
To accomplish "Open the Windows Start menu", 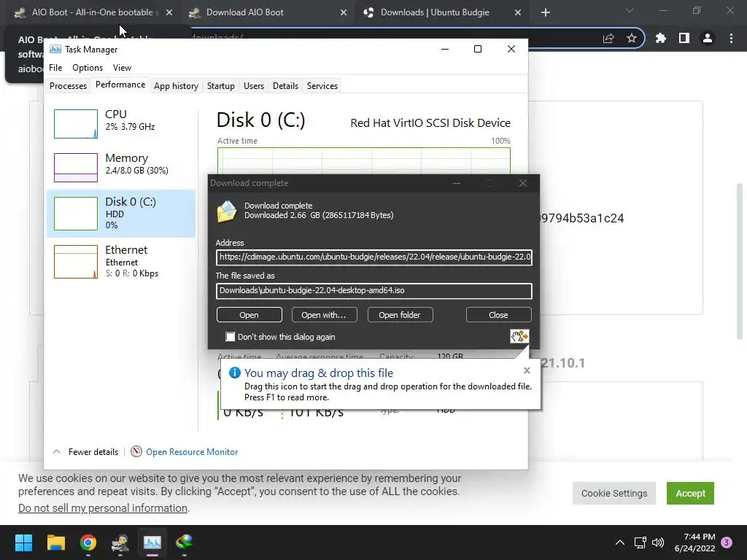I will pyautogui.click(x=23, y=542).
